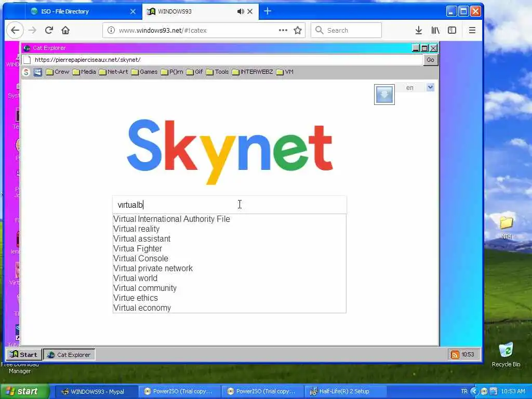Open the Crew bookmarks folder
Image resolution: width=532 pixels, height=399 pixels.
point(57,72)
